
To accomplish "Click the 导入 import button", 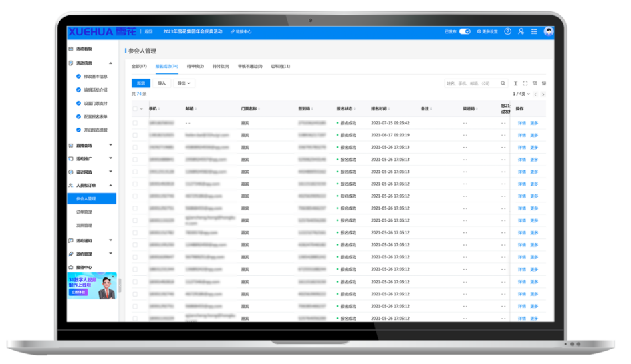I will coord(162,83).
